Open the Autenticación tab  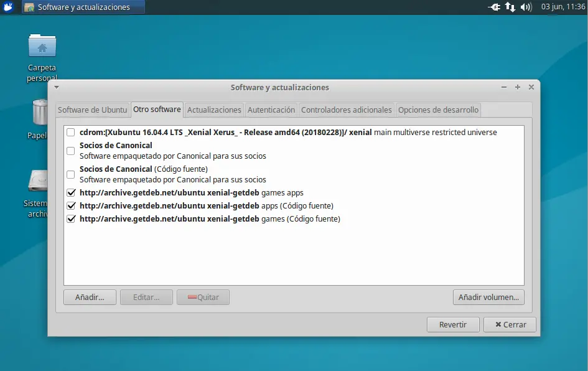271,110
